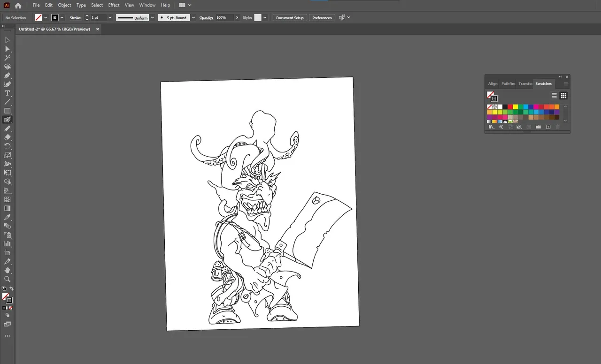Select the Lasso tool

point(8,67)
